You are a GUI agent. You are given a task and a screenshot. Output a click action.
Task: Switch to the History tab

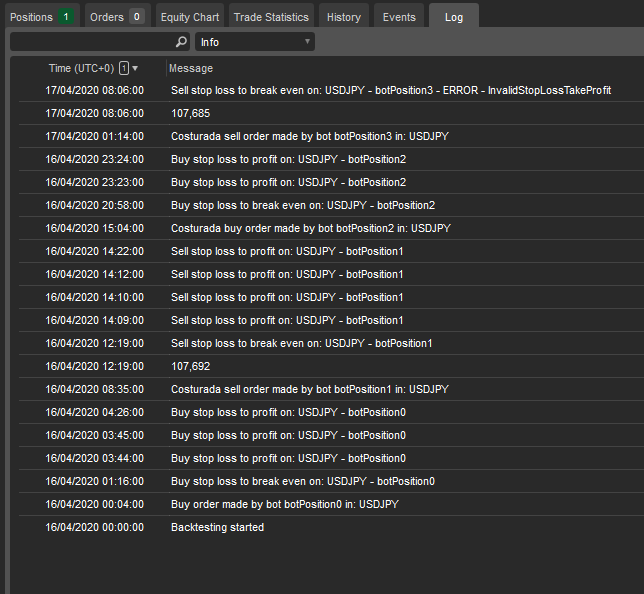[344, 17]
